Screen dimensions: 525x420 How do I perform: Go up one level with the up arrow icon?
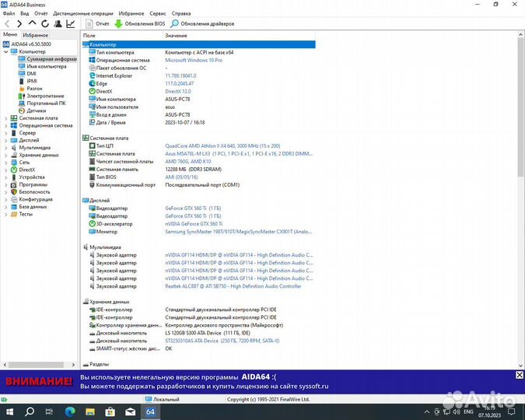click(x=32, y=23)
